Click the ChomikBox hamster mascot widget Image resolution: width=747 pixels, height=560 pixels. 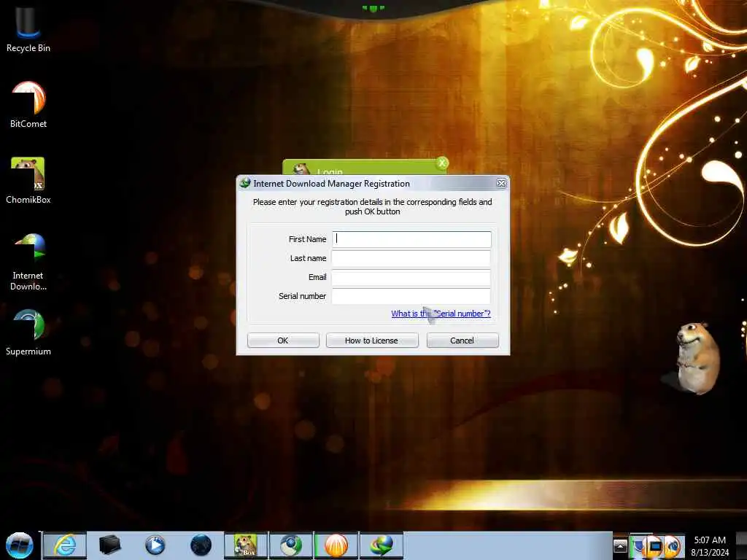[697, 358]
